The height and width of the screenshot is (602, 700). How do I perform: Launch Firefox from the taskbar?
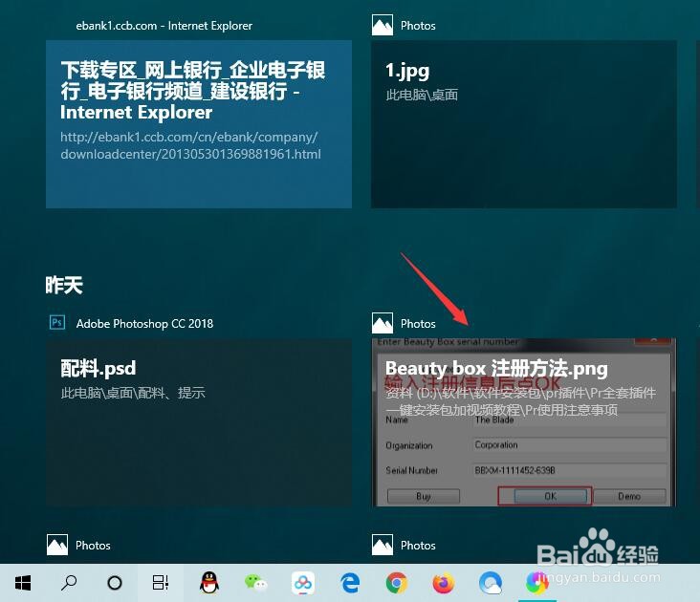tap(444, 583)
